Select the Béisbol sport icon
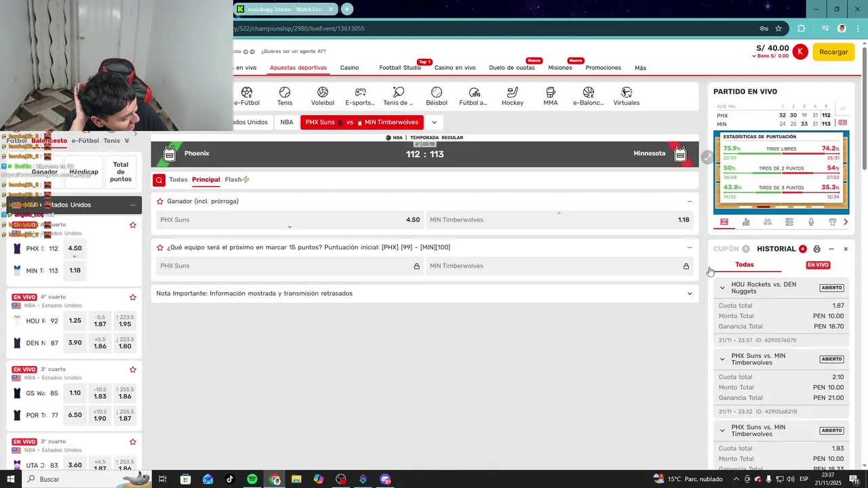 [437, 96]
